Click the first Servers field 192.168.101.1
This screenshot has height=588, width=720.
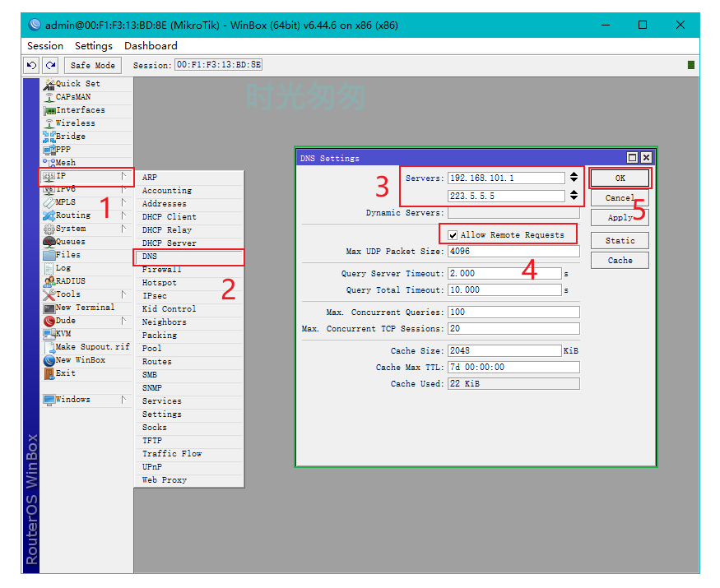coord(507,178)
